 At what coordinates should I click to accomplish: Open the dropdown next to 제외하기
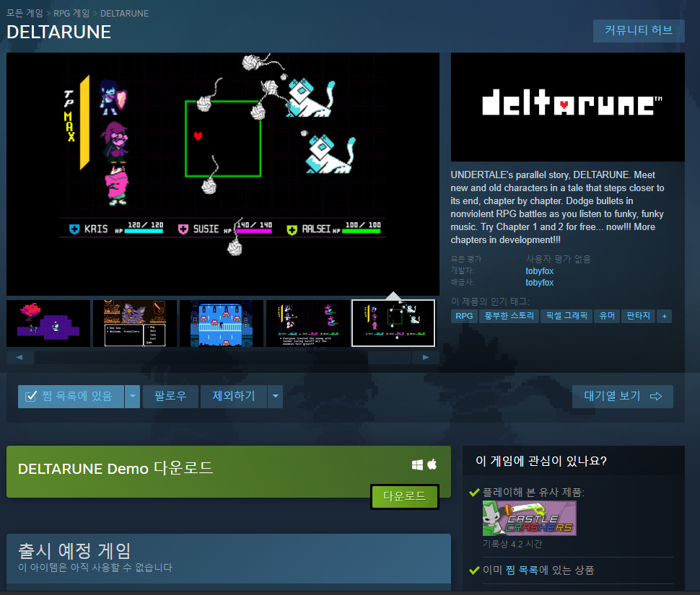click(x=276, y=396)
